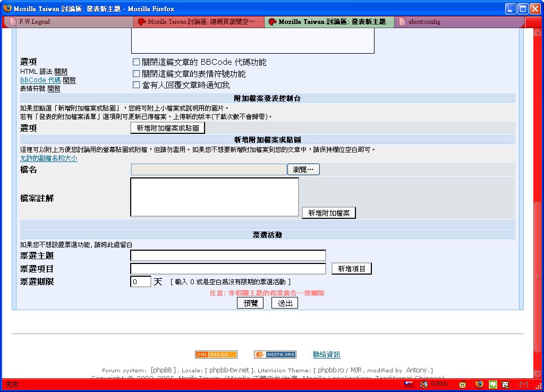Click the Taiwan flag icon in status bar
Viewport: 544px width, 392px height.
coord(409,384)
